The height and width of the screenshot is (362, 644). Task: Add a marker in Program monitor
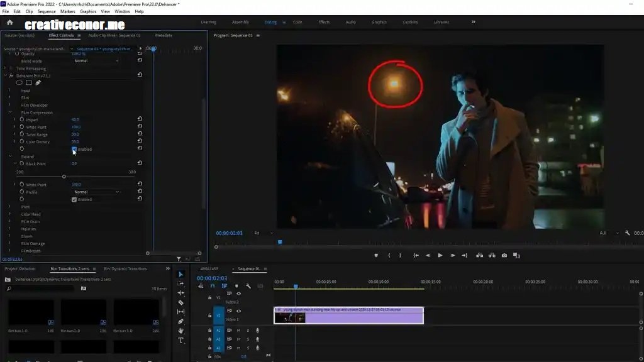376,255
